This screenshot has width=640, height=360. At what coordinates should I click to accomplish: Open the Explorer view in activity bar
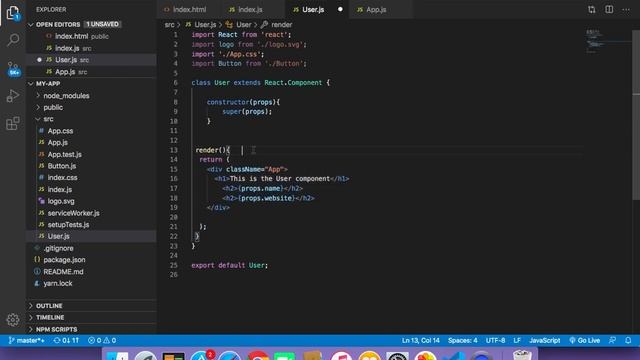click(x=13, y=13)
